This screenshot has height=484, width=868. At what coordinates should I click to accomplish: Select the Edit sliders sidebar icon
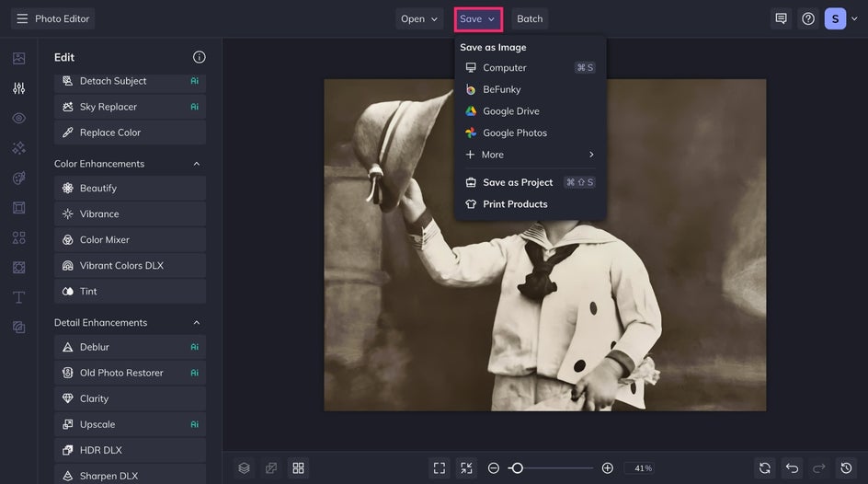(x=18, y=88)
